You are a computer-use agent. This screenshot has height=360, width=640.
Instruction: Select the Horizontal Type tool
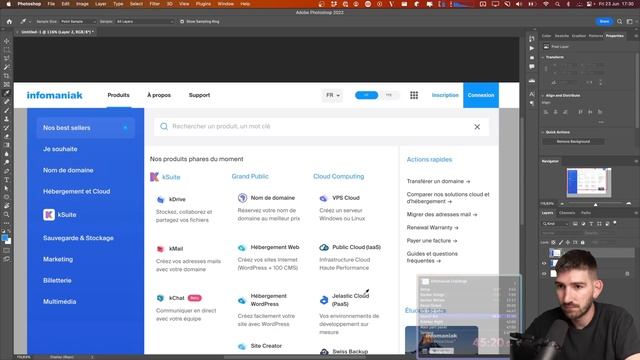tap(7, 180)
